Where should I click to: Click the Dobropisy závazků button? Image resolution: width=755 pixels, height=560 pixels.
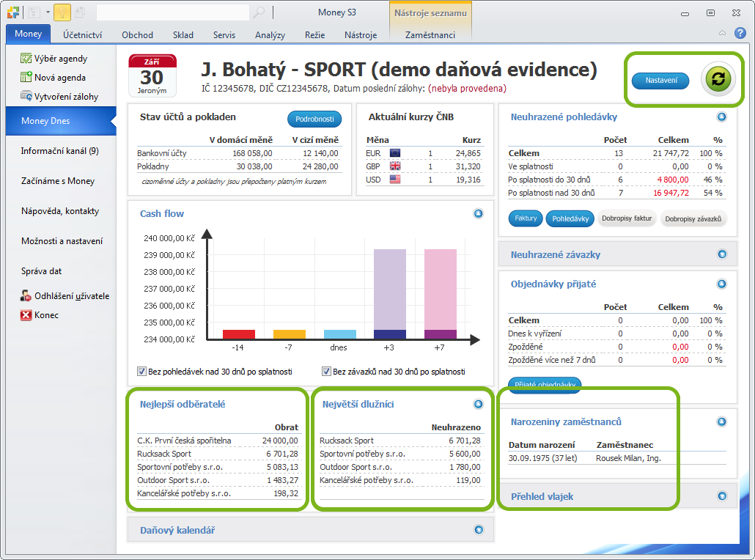693,218
